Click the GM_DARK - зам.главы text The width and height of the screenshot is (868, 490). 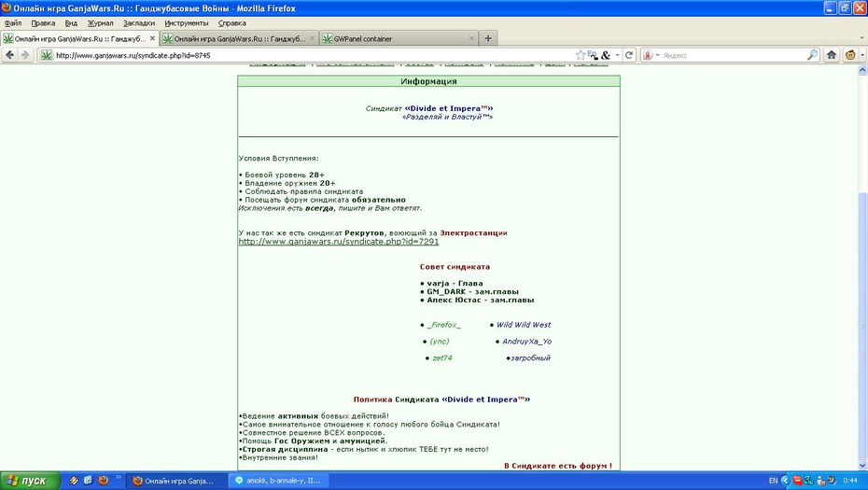(x=473, y=291)
